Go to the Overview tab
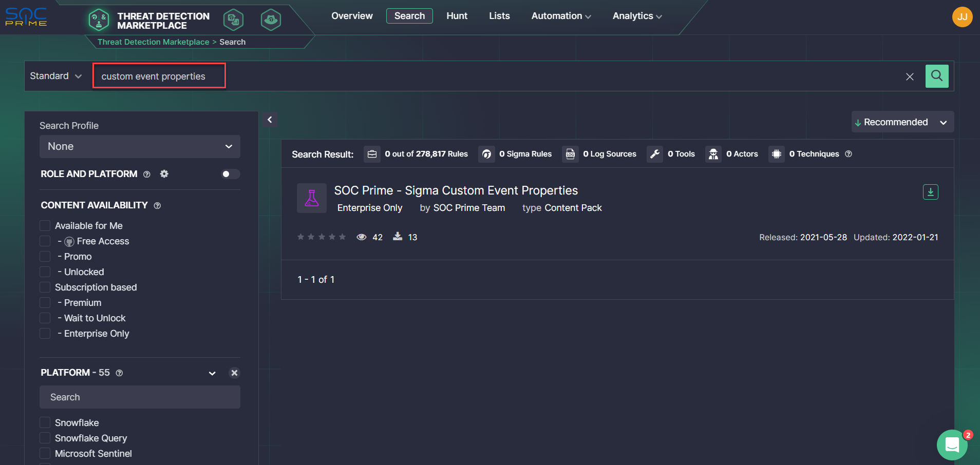This screenshot has height=465, width=980. click(352, 16)
